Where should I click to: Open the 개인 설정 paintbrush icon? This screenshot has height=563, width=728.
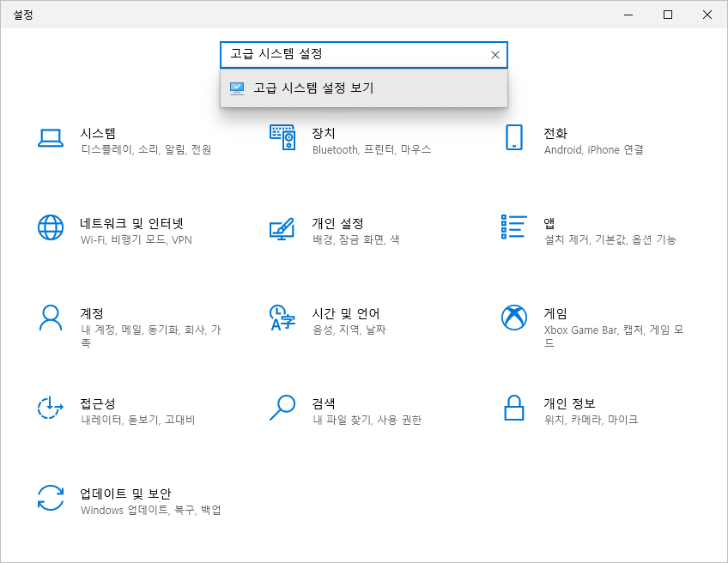point(282,228)
